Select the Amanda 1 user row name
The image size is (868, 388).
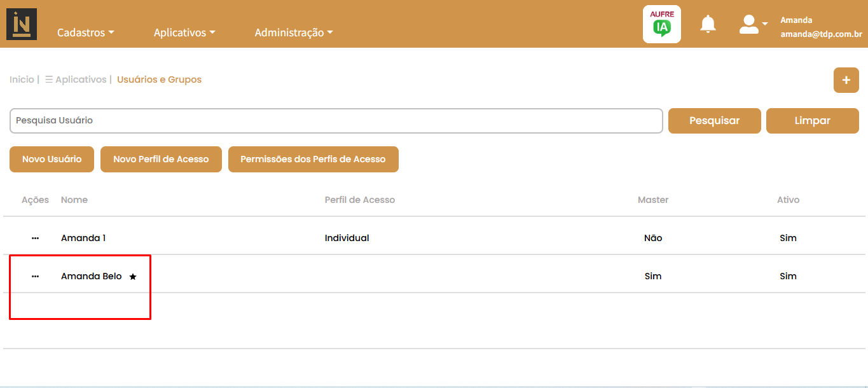pos(83,238)
